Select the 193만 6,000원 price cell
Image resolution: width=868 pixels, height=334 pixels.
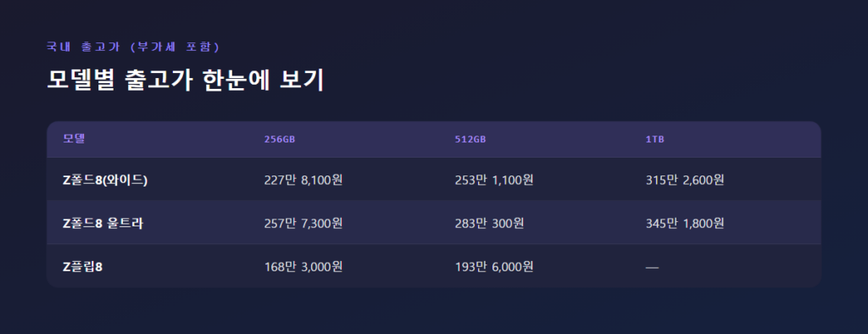(x=494, y=266)
